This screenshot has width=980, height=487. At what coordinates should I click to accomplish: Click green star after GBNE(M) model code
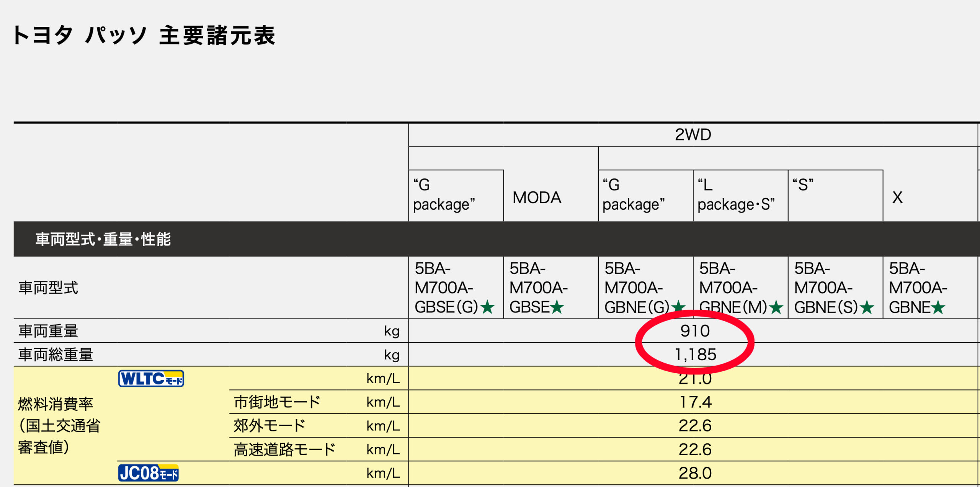[x=776, y=307]
